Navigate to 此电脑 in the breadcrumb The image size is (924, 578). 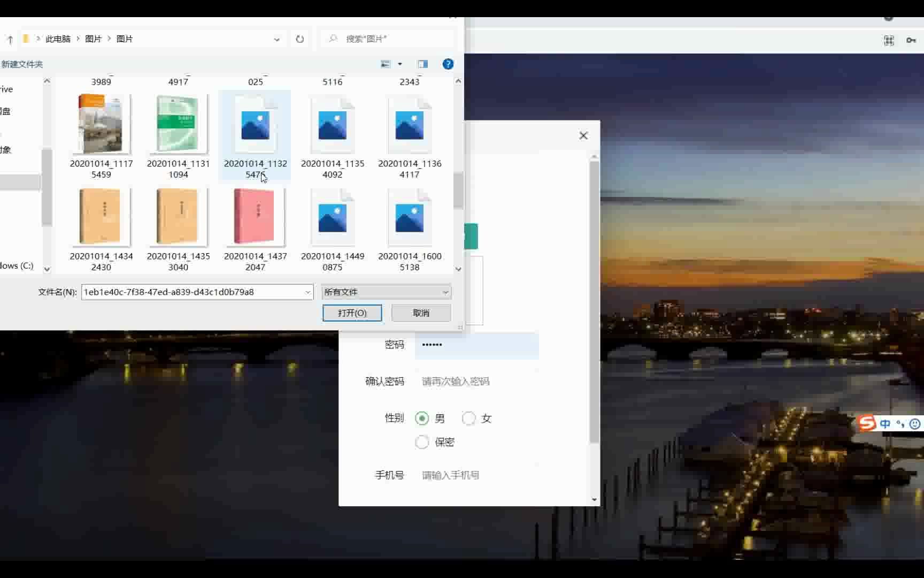(59, 39)
